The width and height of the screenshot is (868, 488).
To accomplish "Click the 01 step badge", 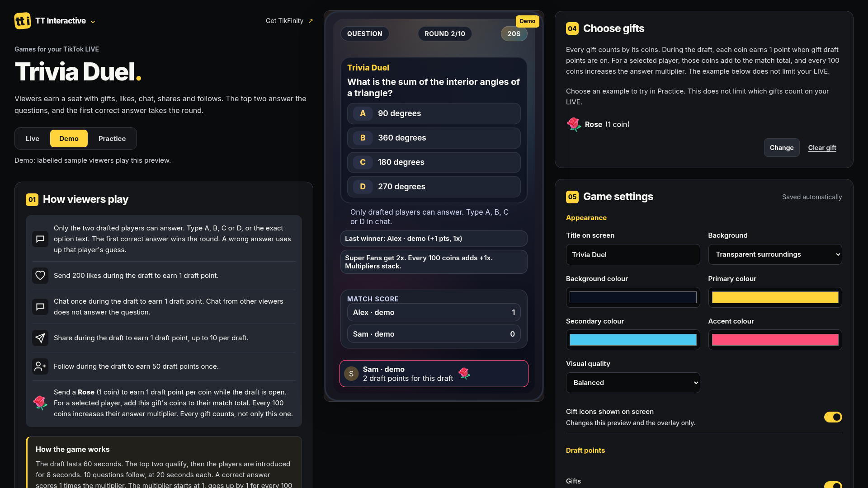I will point(32,200).
